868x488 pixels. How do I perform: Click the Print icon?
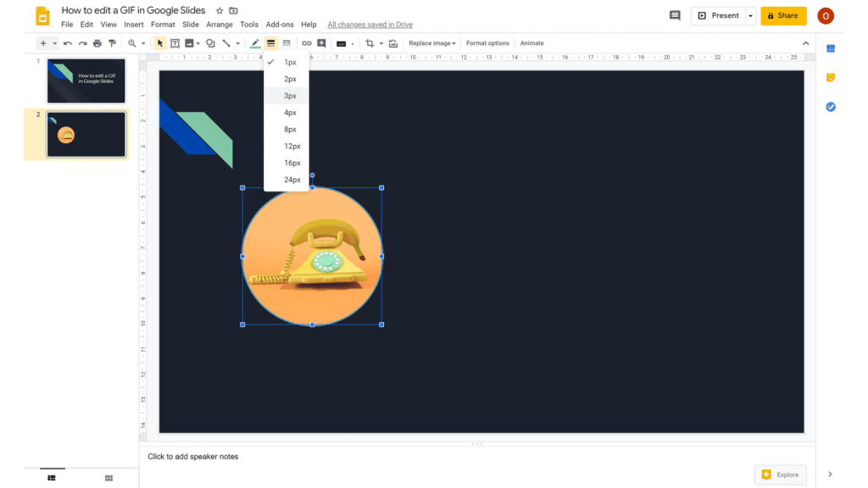click(x=97, y=42)
